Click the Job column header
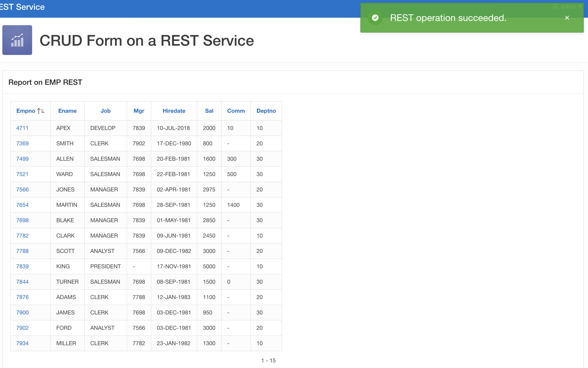The width and height of the screenshot is (588, 368). [105, 111]
